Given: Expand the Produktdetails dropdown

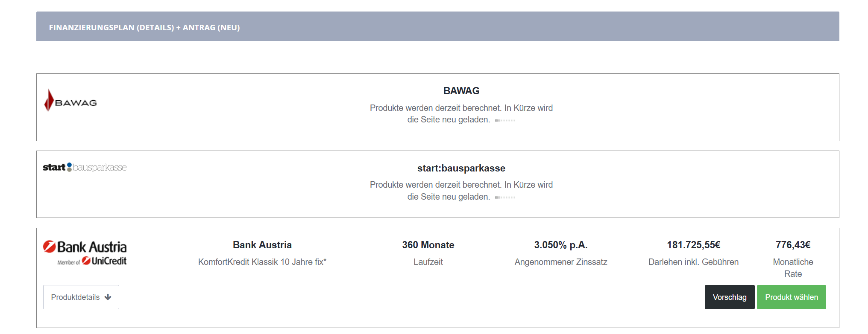Looking at the screenshot, I should tap(81, 297).
